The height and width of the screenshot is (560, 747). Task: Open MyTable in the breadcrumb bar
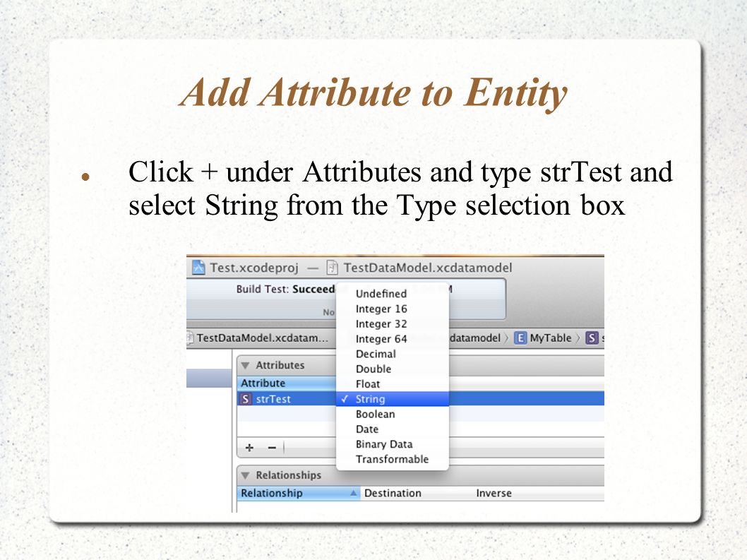(550, 338)
